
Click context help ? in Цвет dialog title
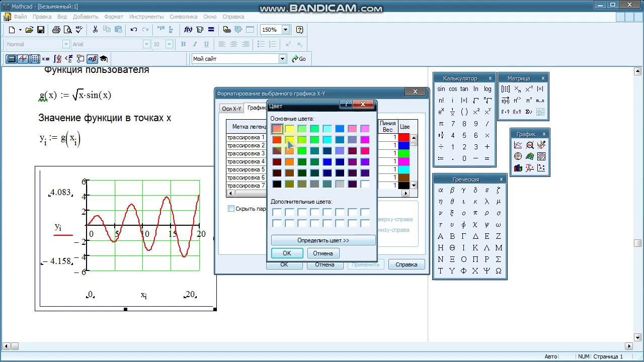(346, 105)
